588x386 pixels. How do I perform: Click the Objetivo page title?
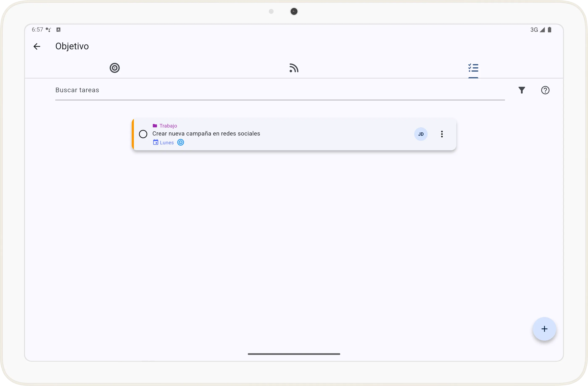[72, 46]
